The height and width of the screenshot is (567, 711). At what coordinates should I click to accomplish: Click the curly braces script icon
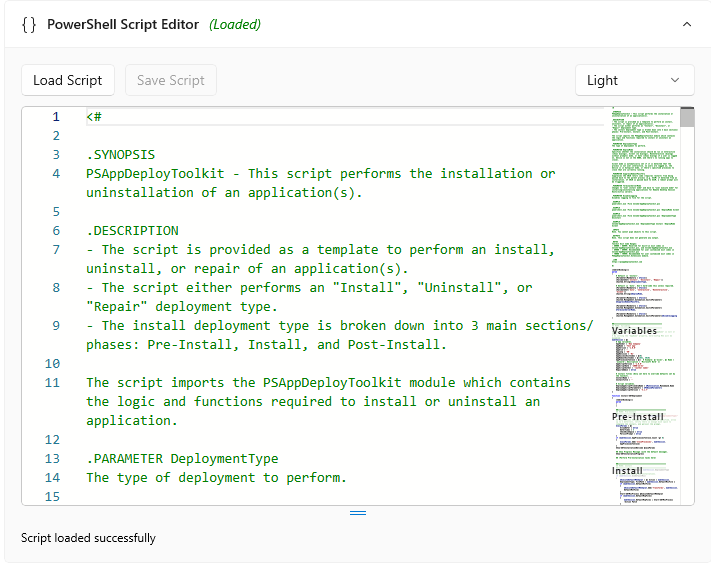29,24
